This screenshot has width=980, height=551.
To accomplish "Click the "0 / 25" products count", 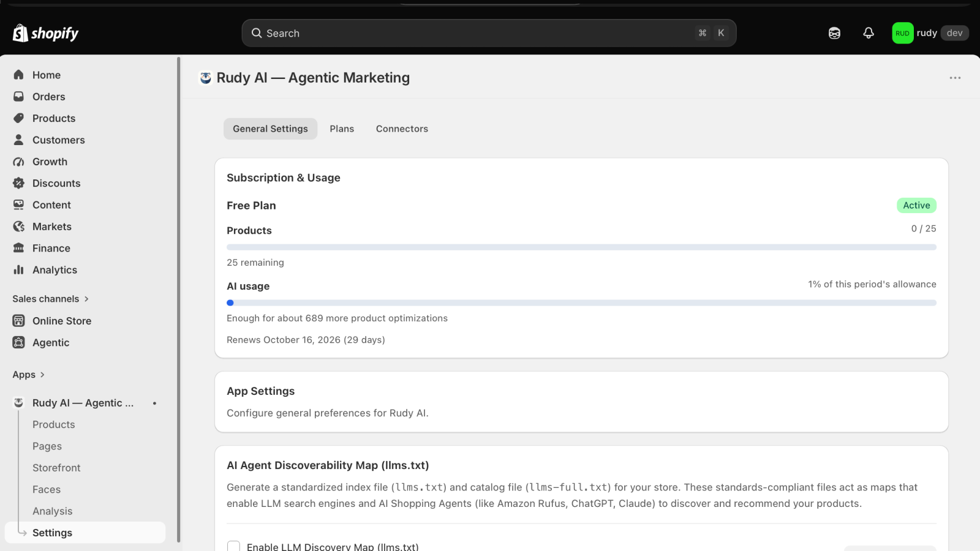I will 924,228.
